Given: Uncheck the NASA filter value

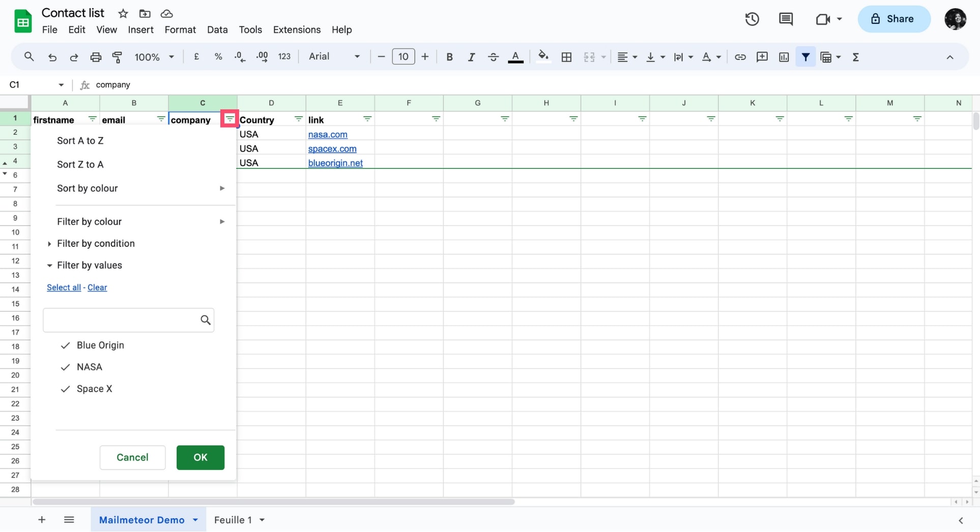Looking at the screenshot, I should point(65,367).
